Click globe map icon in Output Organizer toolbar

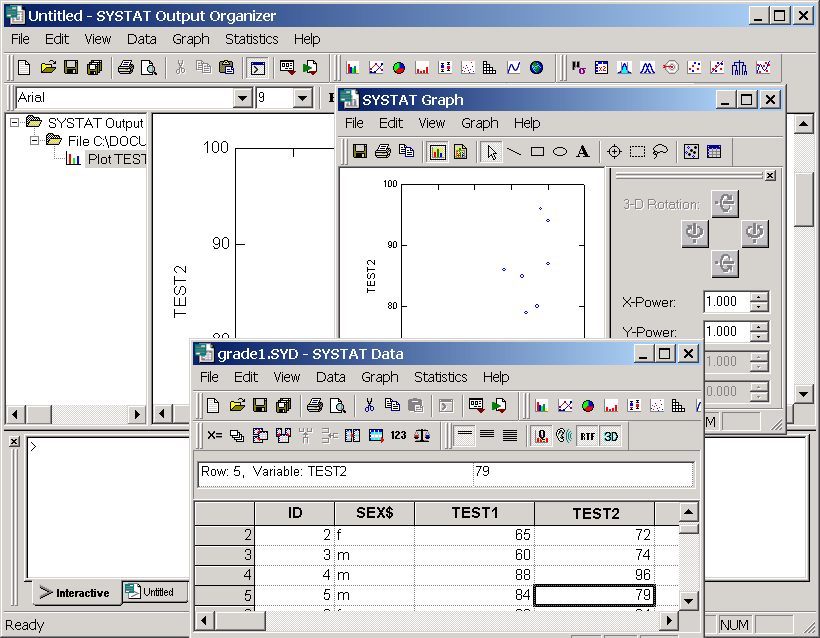[x=537, y=67]
